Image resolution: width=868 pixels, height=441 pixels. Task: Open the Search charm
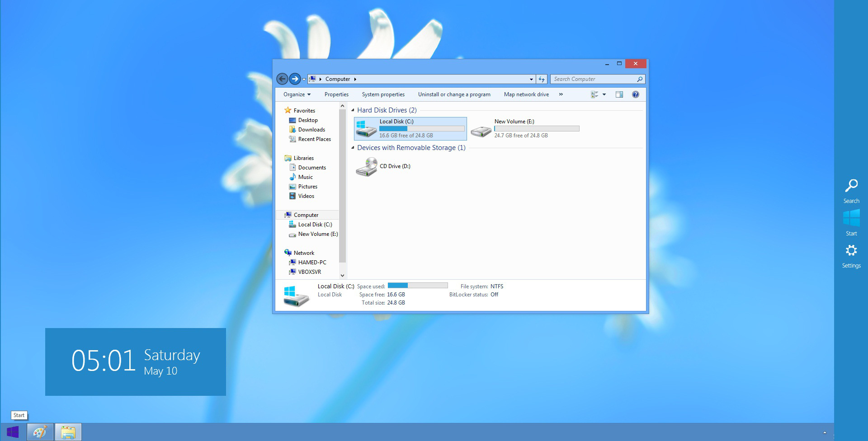tap(851, 191)
